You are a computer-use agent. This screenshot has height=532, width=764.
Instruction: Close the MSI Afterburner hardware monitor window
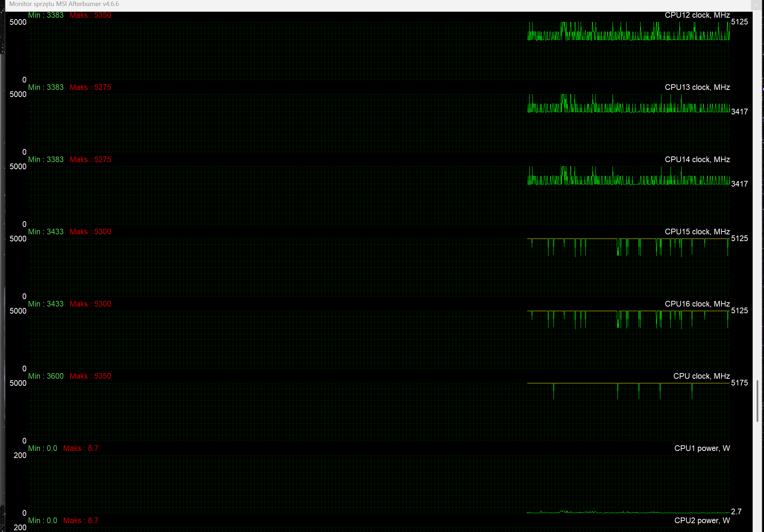tap(756, 5)
